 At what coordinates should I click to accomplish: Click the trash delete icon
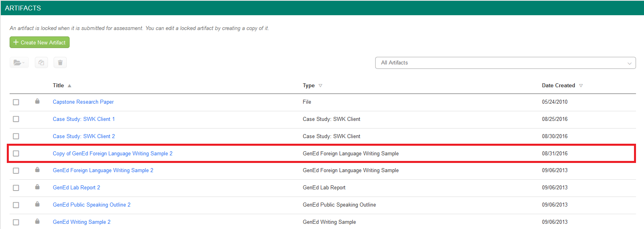[x=60, y=62]
